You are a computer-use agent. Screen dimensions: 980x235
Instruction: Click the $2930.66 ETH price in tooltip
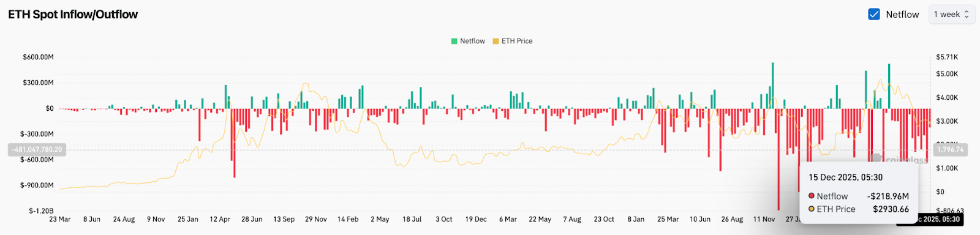(891, 209)
